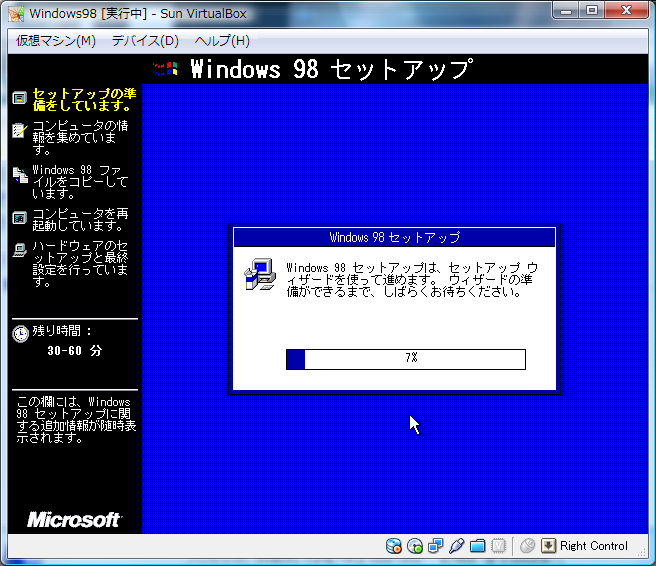Click the 30-60 分 remaining time value
The image size is (656, 566).
74,351
